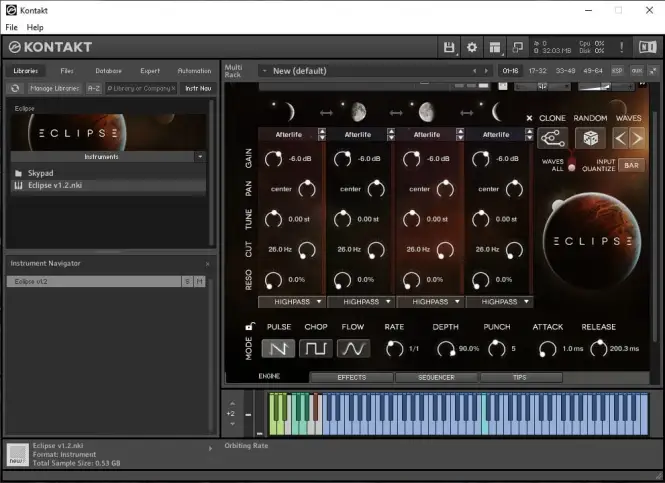This screenshot has width=665, height=483.
Task: Expand the info pane arrow near Eclipse v1.2.nki
Action: pos(210,448)
